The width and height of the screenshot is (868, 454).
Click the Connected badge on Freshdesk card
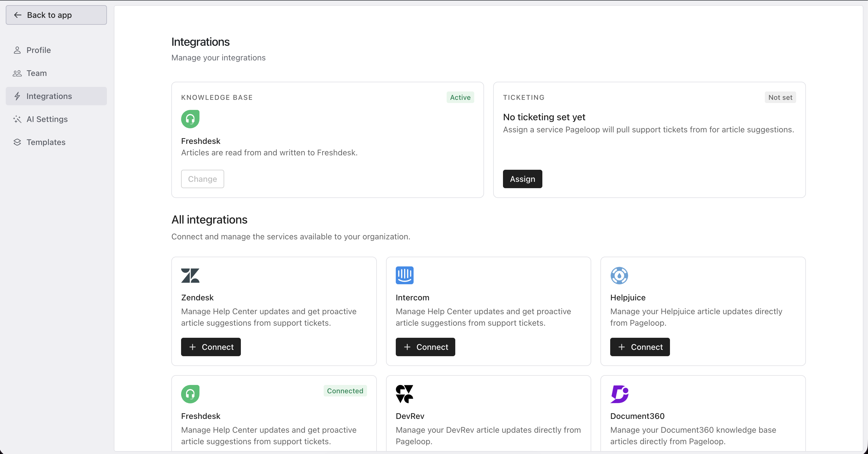click(345, 391)
